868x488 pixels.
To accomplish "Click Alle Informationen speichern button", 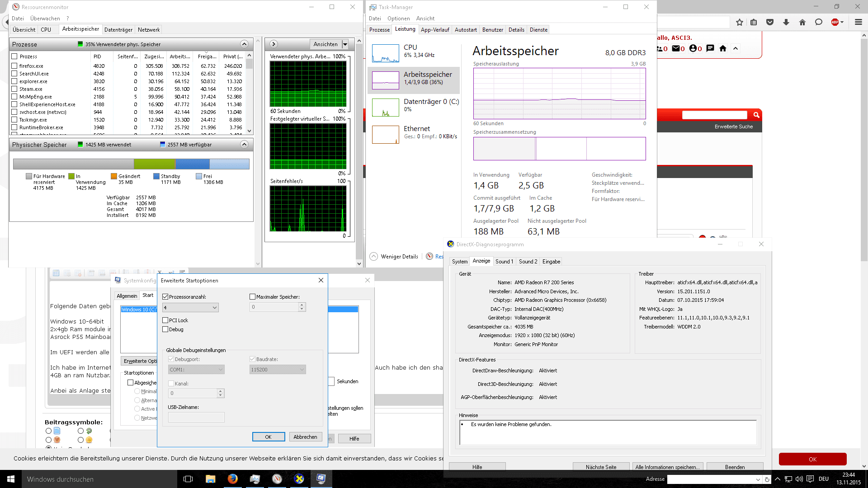I will coord(668,467).
